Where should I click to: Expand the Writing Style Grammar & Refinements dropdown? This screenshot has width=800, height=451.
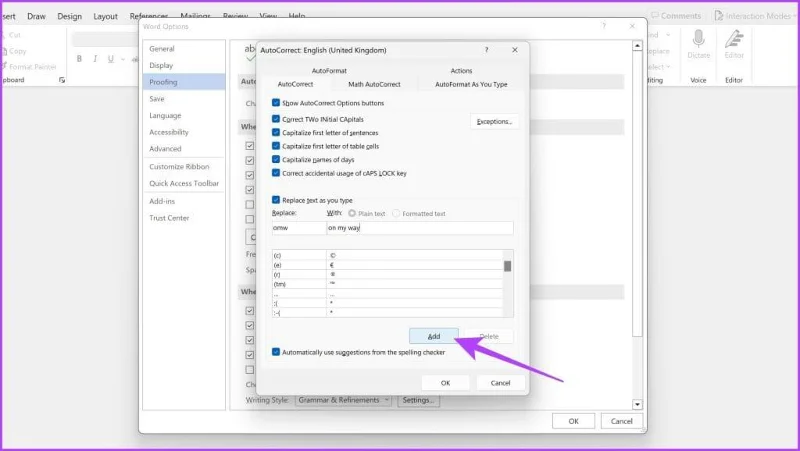(343, 400)
